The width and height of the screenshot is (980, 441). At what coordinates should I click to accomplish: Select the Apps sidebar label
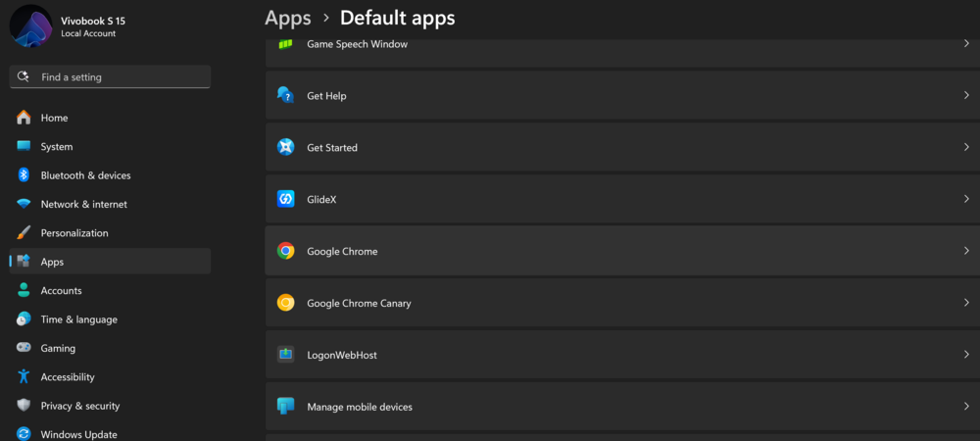tap(52, 262)
